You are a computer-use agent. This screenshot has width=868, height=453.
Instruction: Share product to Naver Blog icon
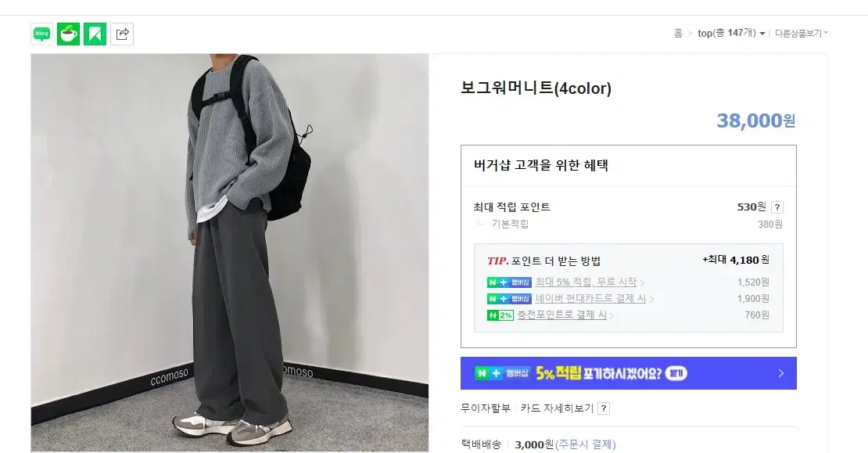click(42, 34)
